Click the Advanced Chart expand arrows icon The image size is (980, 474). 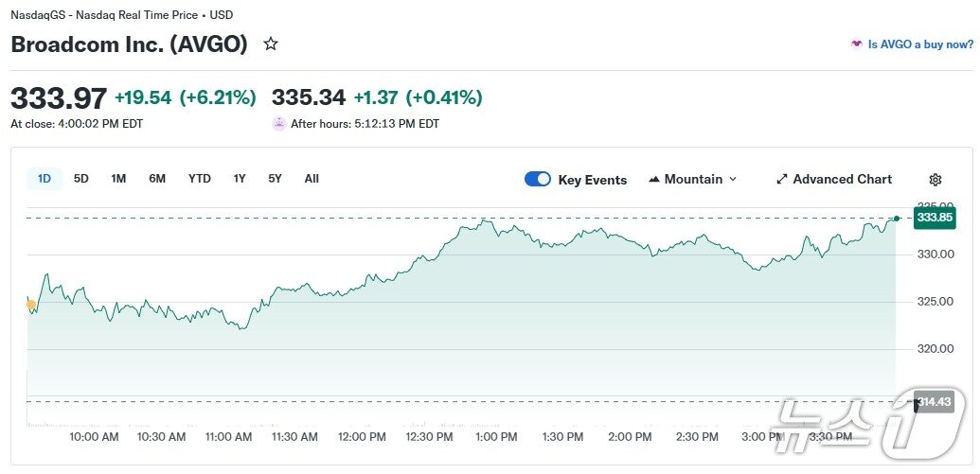coord(782,180)
